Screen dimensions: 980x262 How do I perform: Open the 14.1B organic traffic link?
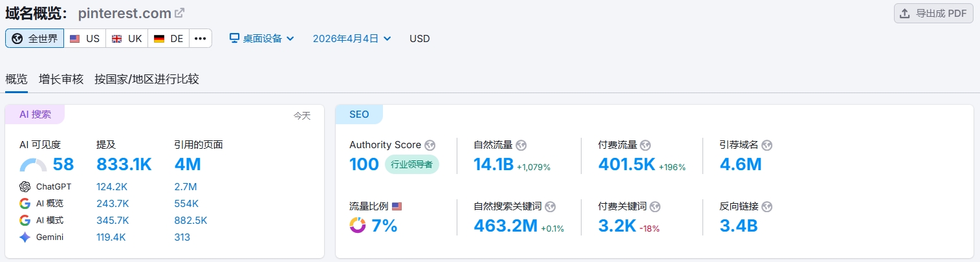click(x=494, y=164)
